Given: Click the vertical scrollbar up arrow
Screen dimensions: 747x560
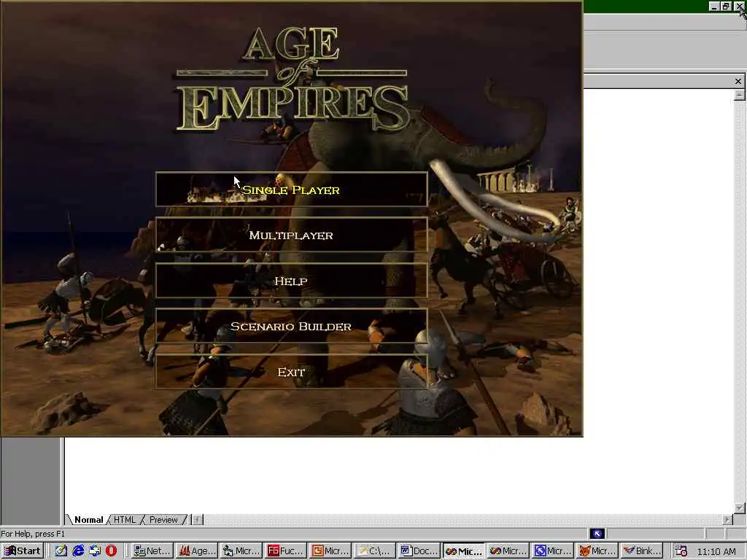Looking at the screenshot, I should coord(740,95).
